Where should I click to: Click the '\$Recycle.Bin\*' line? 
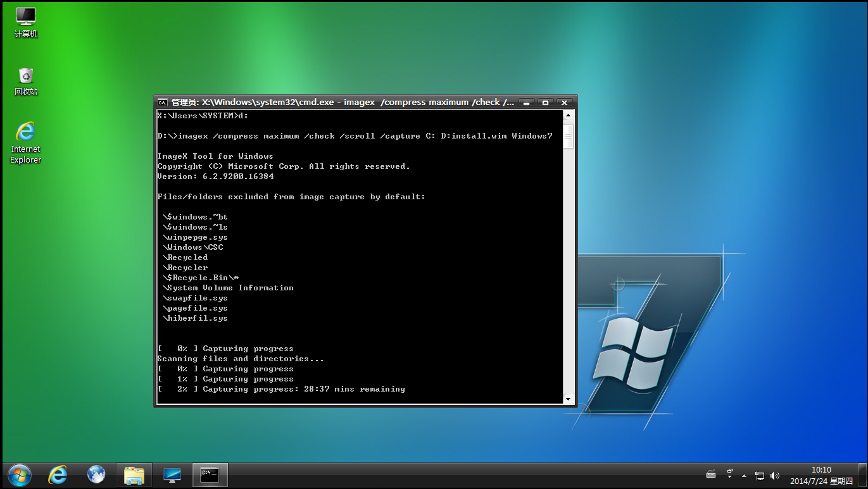[x=200, y=278]
